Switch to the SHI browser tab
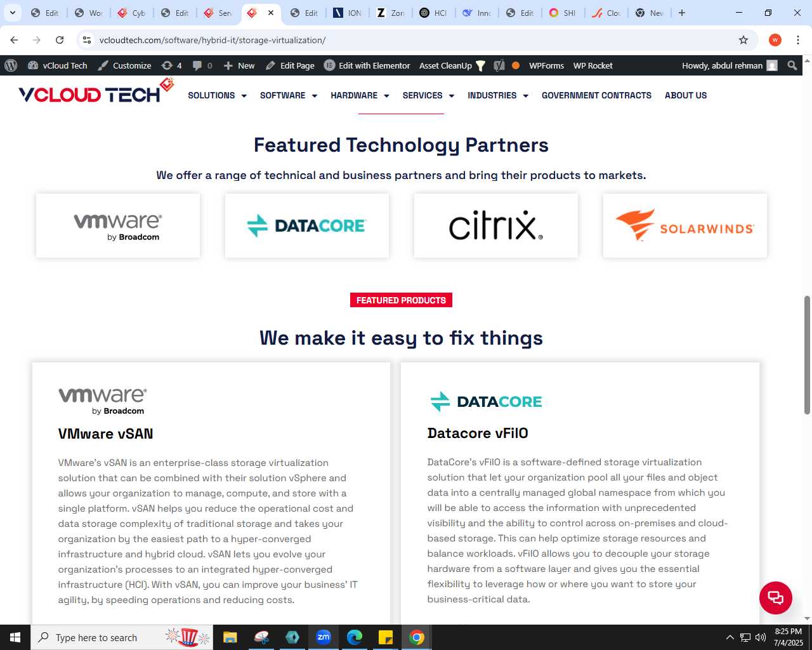The image size is (812, 650). pyautogui.click(x=563, y=13)
